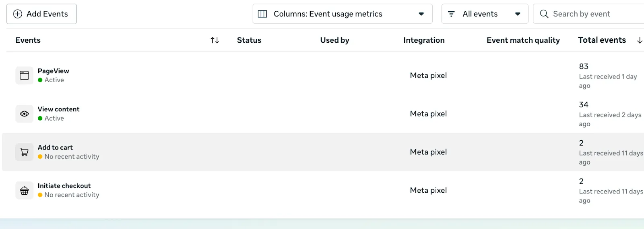Click the Add Events button

(x=41, y=14)
